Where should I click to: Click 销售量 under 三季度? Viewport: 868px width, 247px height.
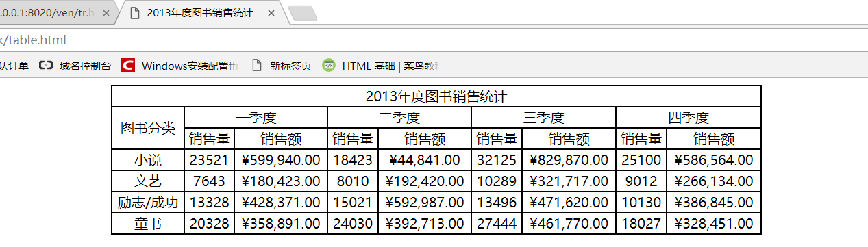(497, 139)
